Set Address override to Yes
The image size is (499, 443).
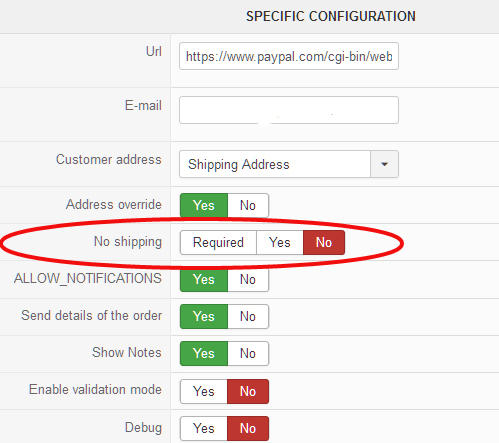click(x=204, y=205)
